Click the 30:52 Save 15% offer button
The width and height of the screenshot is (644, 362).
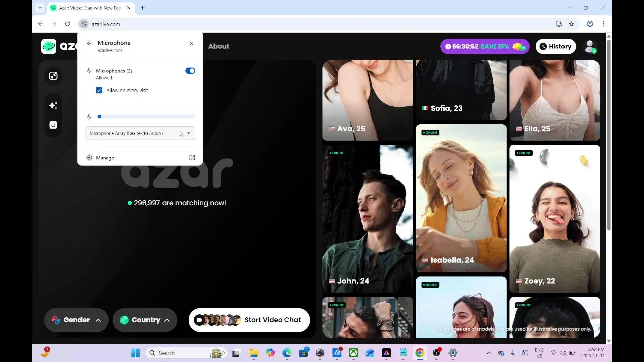click(485, 46)
